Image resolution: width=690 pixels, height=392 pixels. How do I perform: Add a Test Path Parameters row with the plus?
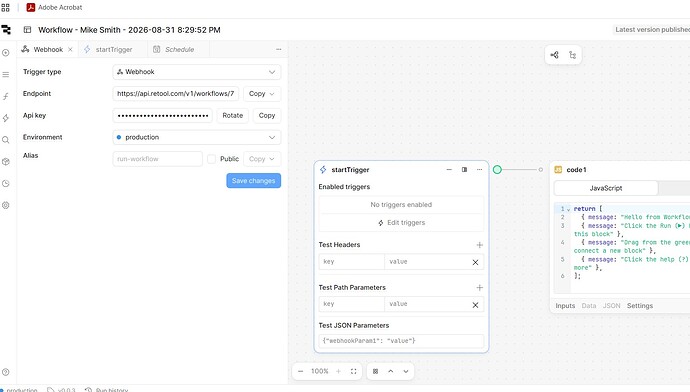click(x=480, y=287)
